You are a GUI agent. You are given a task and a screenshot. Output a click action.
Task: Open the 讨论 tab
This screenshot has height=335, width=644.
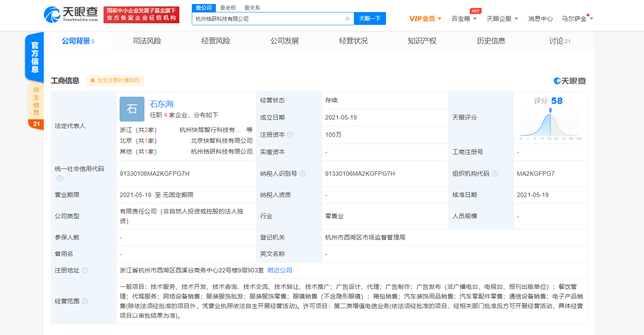(x=560, y=41)
